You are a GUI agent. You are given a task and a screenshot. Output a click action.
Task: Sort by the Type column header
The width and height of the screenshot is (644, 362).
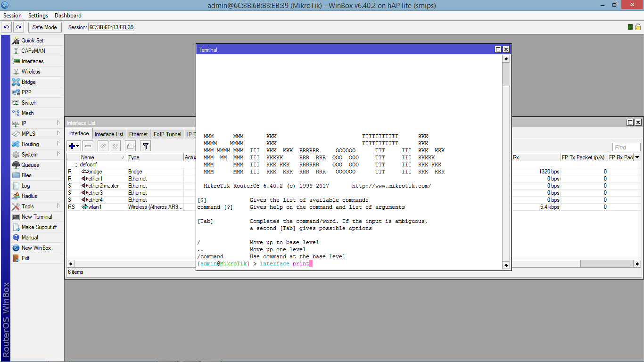coord(155,157)
